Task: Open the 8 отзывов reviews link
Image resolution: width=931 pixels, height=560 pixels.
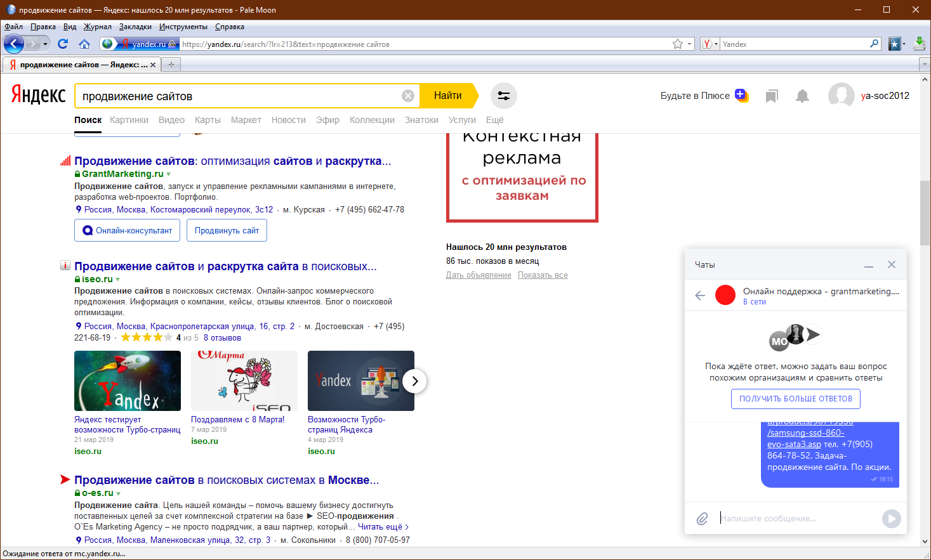Action: [222, 338]
